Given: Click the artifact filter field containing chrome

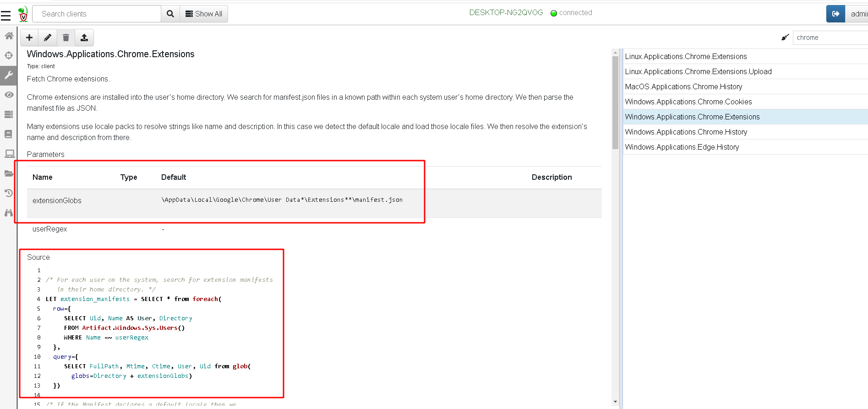Looking at the screenshot, I should click(830, 38).
